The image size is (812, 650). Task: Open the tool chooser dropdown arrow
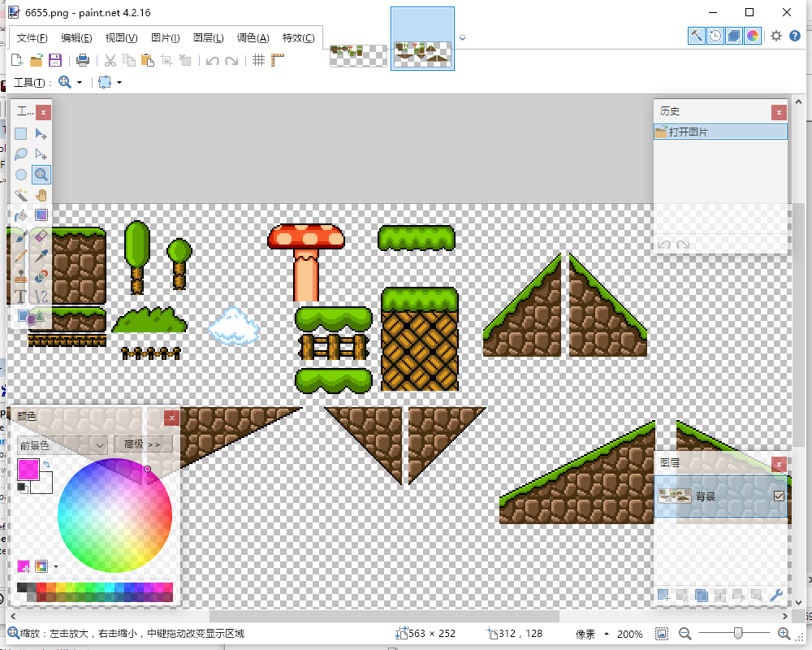point(80,82)
